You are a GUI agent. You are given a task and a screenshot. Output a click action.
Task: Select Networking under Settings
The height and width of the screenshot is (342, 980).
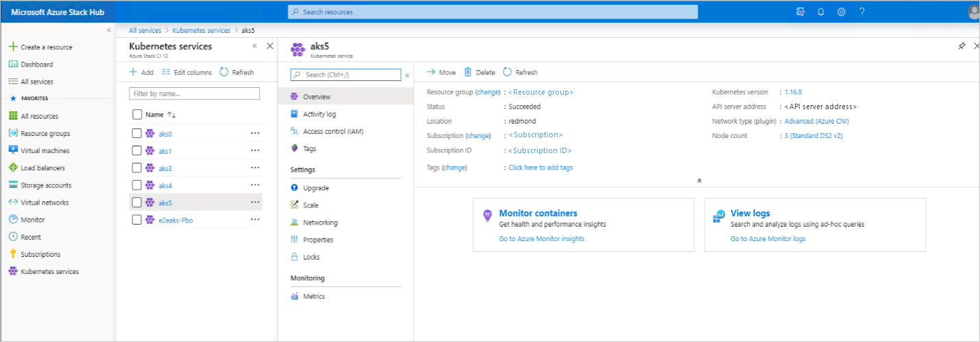pyautogui.click(x=320, y=223)
